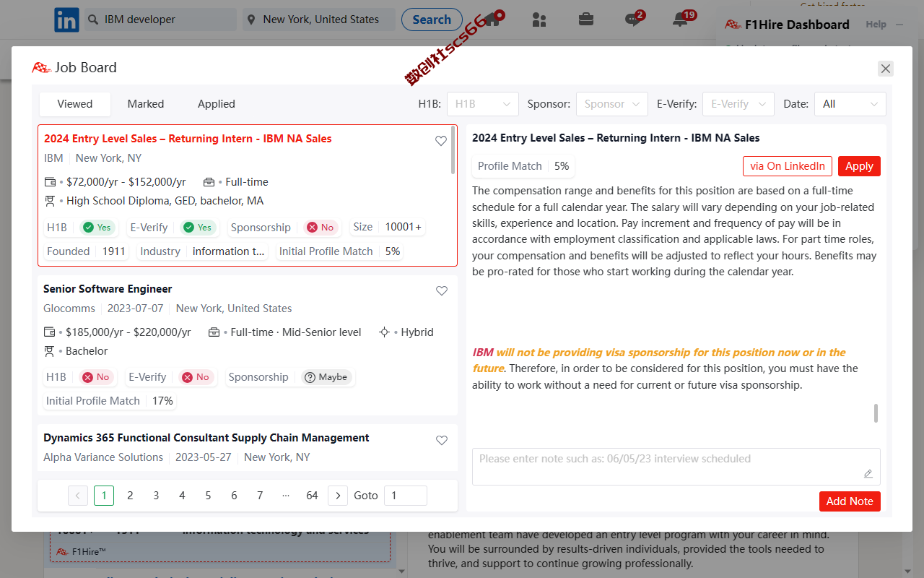924x578 pixels.
Task: Favorite the Dynamics 365 Consultant job heart
Action: click(442, 440)
